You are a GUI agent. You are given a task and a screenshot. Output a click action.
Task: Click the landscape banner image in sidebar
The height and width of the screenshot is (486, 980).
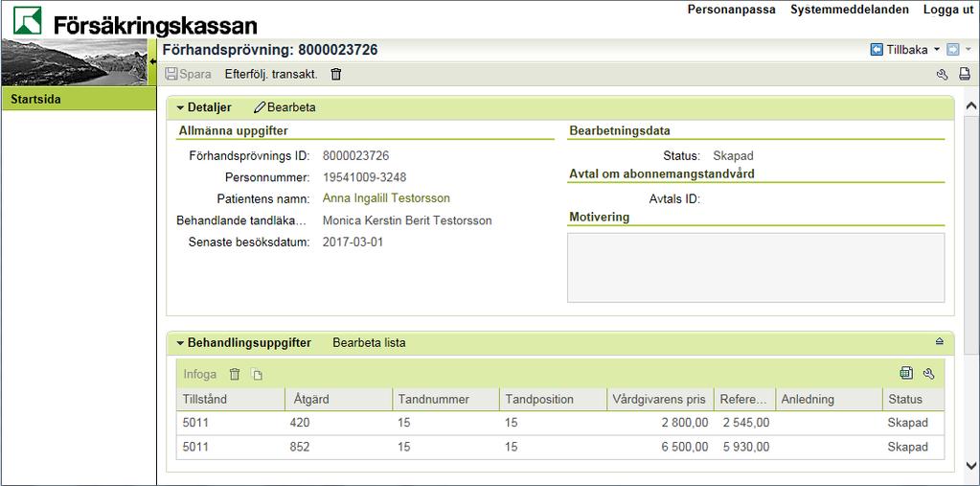(75, 62)
